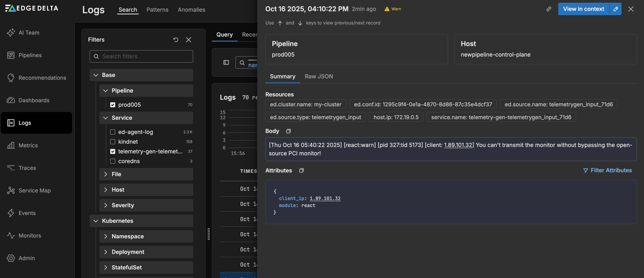Viewport: 644px width, 278px height.
Task: Check the coredns service filter
Action: coord(113,161)
